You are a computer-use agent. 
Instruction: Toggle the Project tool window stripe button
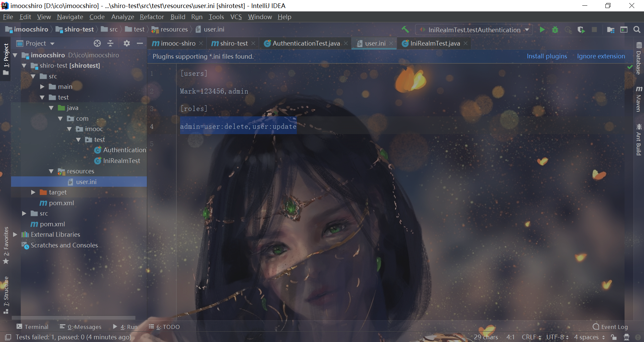point(6,59)
